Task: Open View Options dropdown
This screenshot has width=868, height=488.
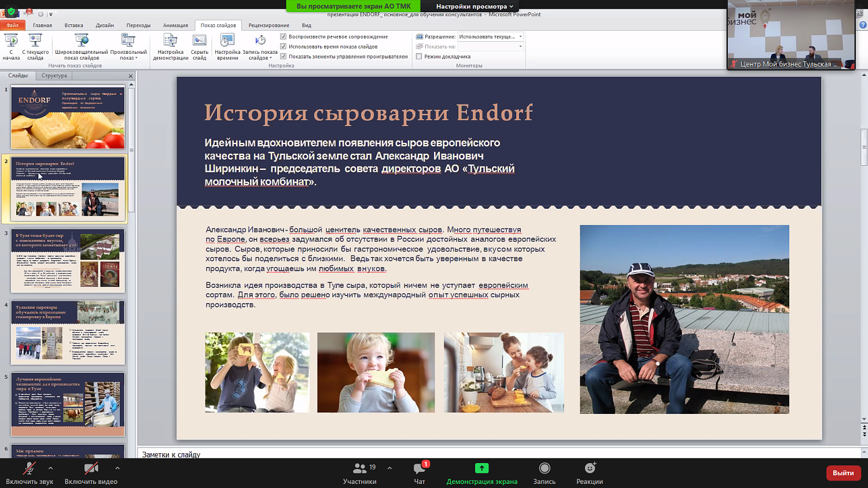Action: 475,6
